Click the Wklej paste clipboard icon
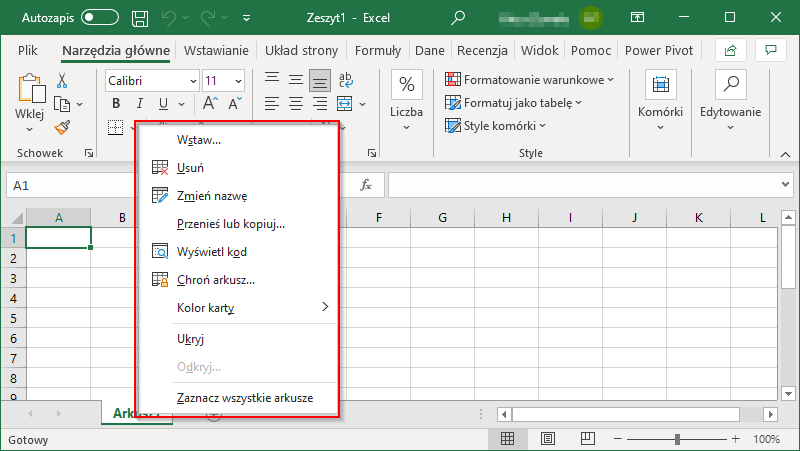800x451 pixels. pyautogui.click(x=31, y=88)
